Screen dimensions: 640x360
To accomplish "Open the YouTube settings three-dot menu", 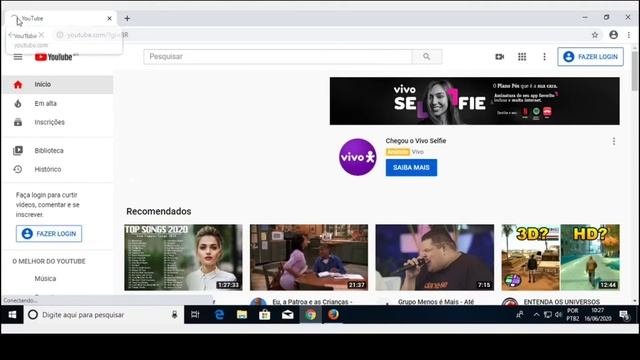I will point(544,57).
